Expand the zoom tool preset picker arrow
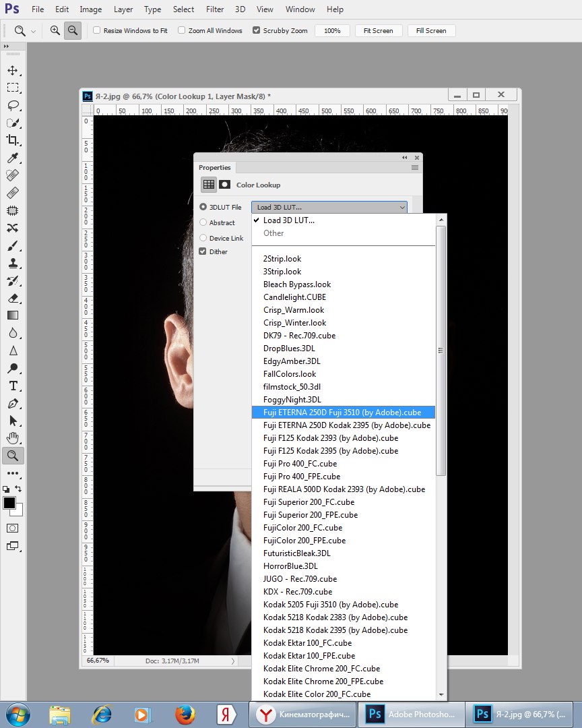Image resolution: width=582 pixels, height=728 pixels. [x=34, y=32]
